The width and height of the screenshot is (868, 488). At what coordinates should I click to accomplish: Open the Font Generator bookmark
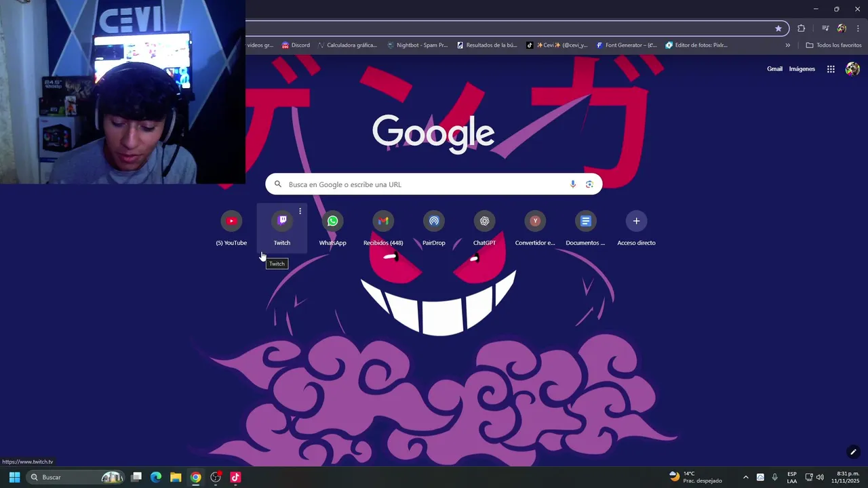627,45
